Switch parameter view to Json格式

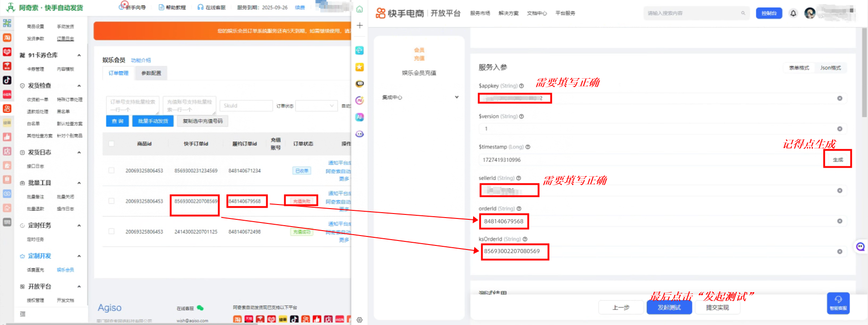830,68
